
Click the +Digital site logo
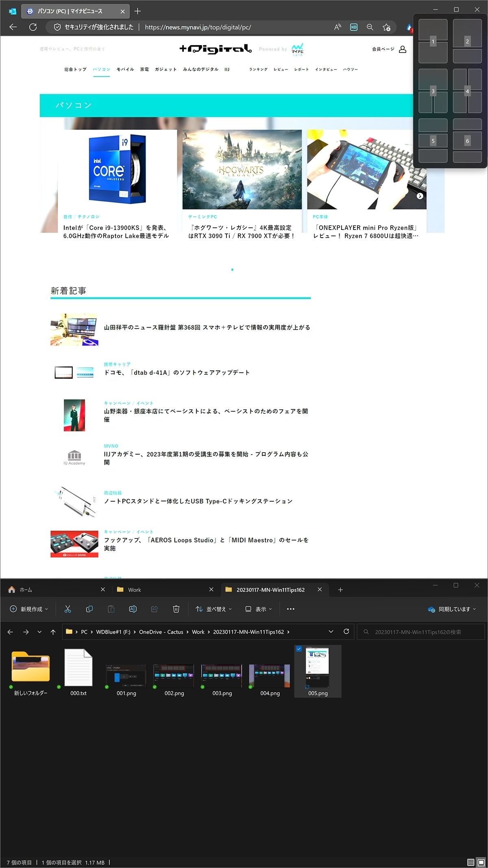[x=216, y=49]
